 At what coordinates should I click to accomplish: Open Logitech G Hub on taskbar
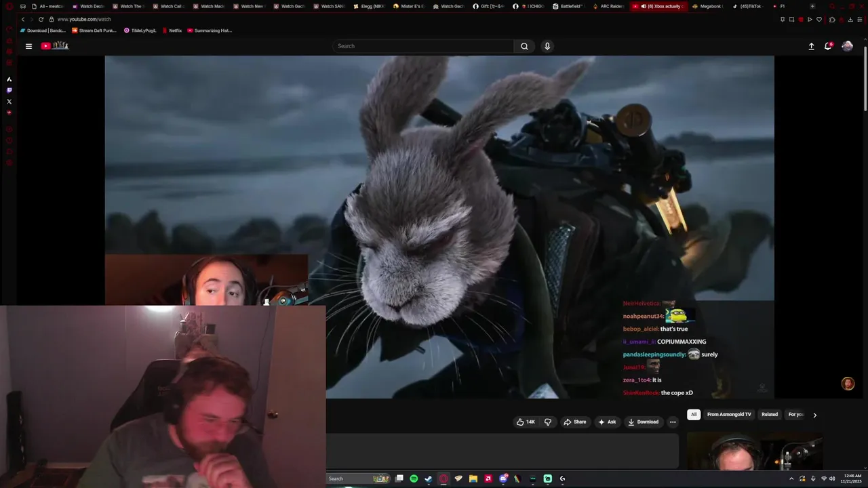[x=562, y=479]
